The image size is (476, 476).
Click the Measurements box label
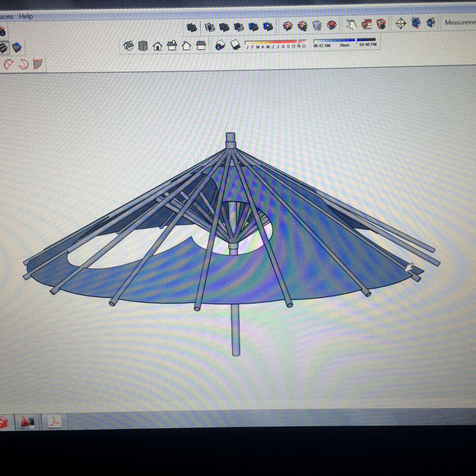tap(460, 22)
